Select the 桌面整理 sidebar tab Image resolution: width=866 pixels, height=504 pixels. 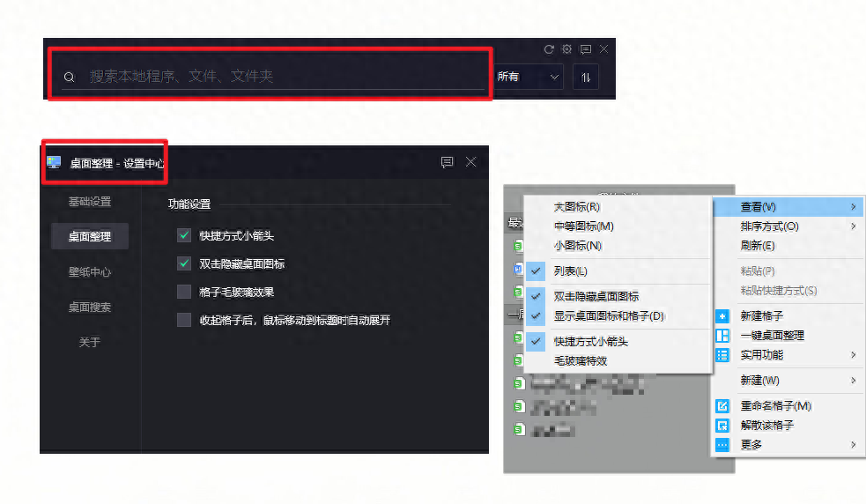[x=90, y=236]
